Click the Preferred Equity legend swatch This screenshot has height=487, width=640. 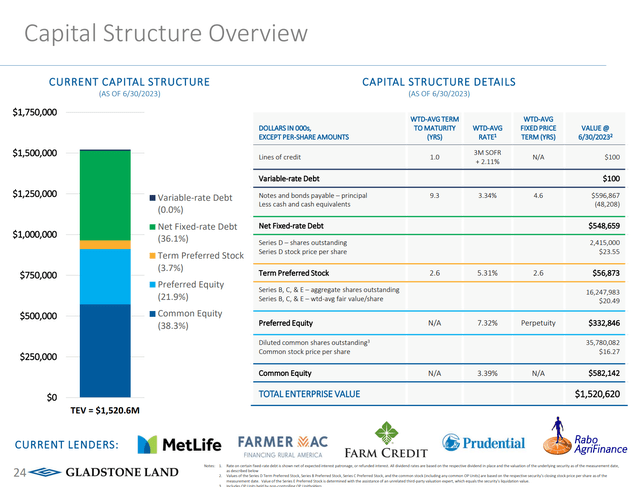pos(153,285)
